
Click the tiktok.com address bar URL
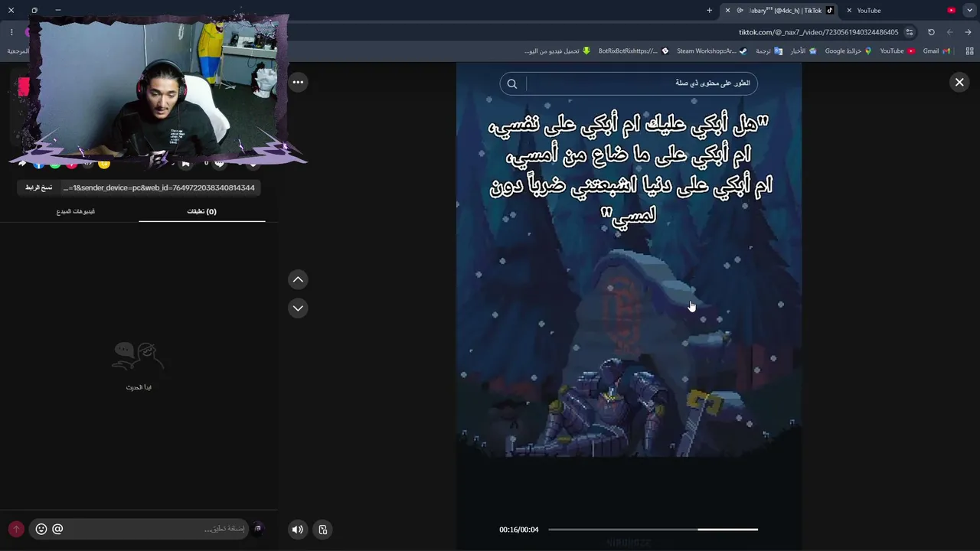818,32
